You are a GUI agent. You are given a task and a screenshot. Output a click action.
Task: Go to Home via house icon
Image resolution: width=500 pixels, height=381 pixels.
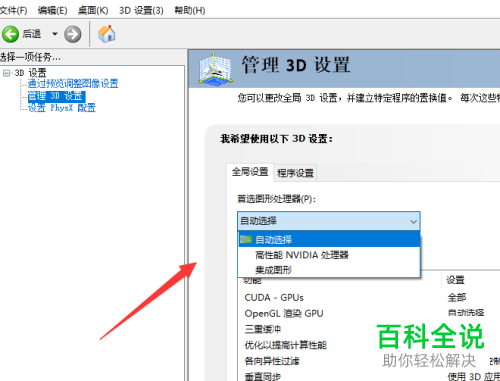pyautogui.click(x=107, y=34)
